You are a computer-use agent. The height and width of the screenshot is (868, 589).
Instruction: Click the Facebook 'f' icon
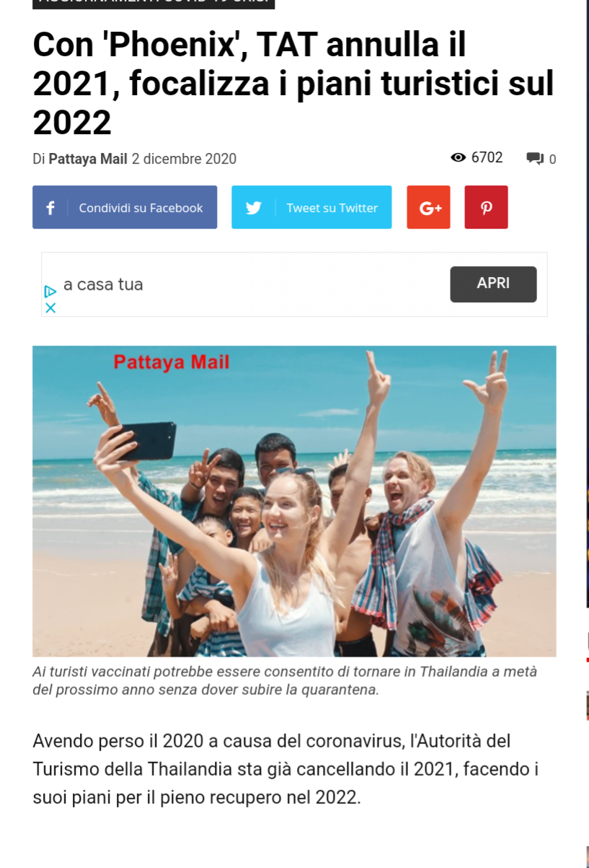tap(50, 208)
